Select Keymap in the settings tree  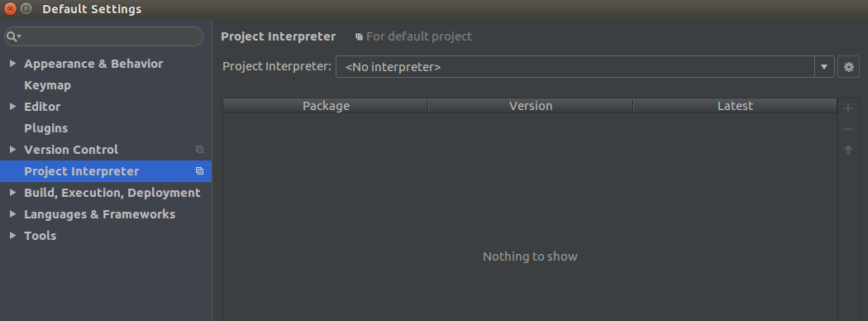click(48, 85)
